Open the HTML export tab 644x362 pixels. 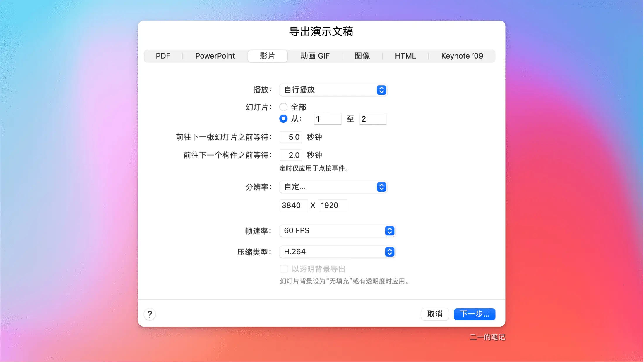click(x=405, y=56)
